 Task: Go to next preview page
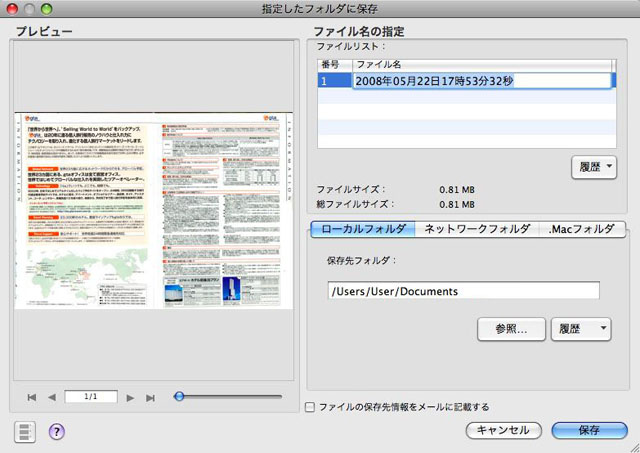pyautogui.click(x=130, y=397)
